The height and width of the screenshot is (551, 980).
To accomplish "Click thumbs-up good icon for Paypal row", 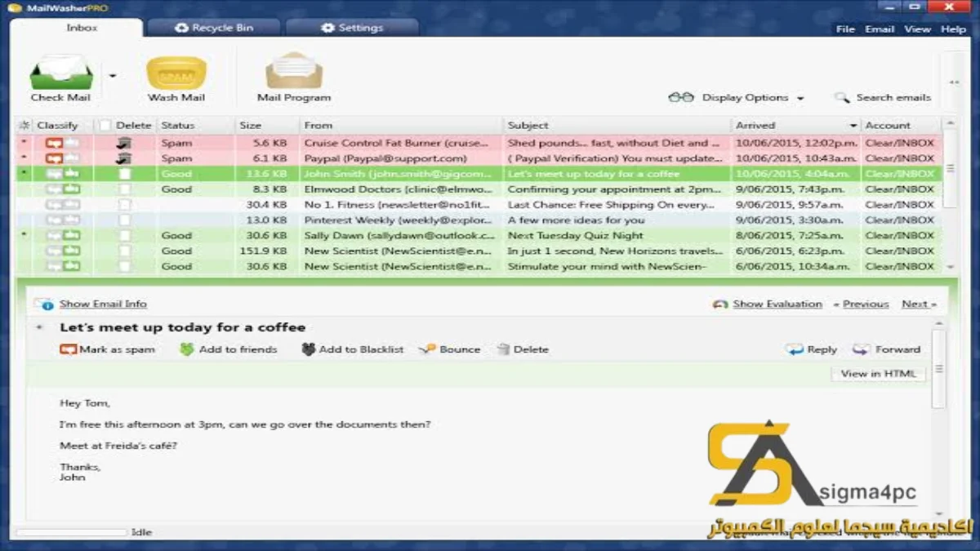I will [x=72, y=158].
